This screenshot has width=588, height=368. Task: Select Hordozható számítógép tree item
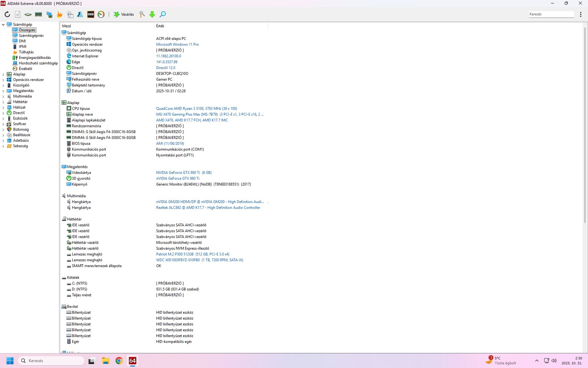[38, 63]
